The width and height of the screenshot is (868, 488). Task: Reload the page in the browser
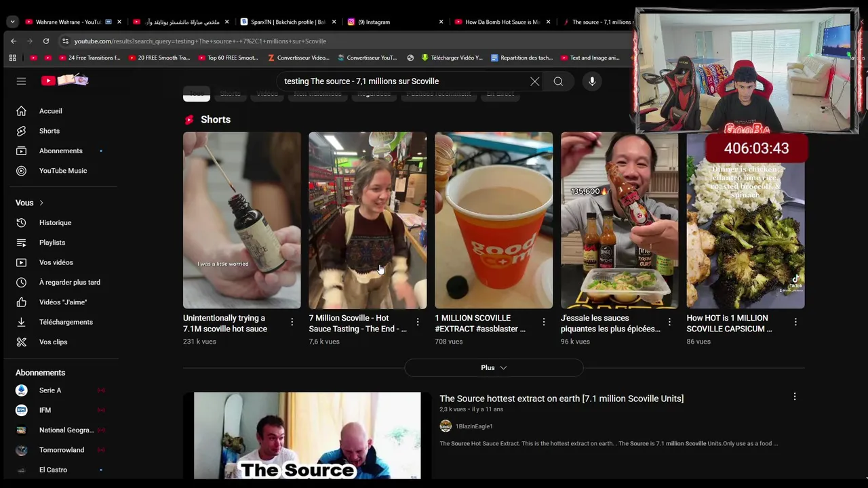[x=46, y=41]
